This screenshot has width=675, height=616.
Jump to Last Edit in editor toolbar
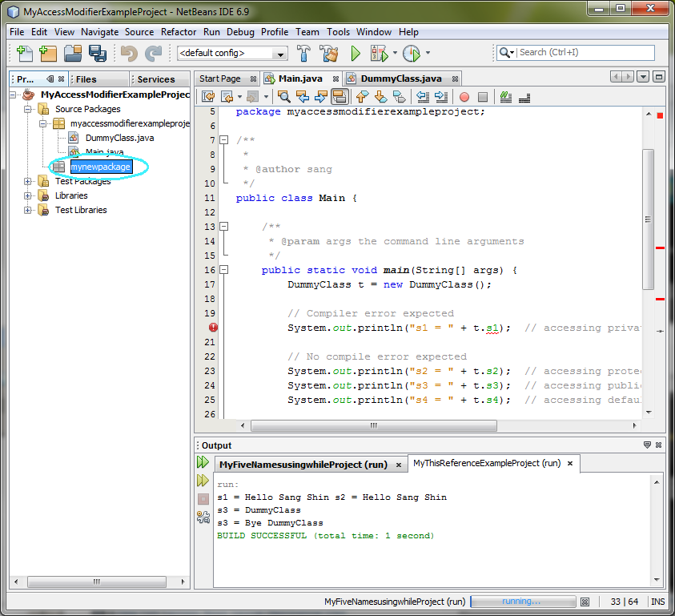208,97
